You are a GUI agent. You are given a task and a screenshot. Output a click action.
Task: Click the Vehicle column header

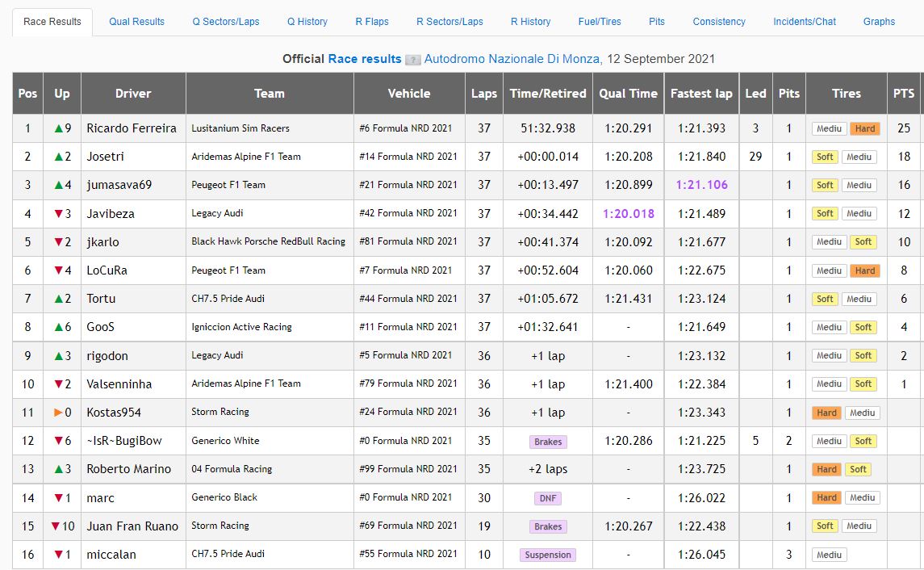coord(409,93)
